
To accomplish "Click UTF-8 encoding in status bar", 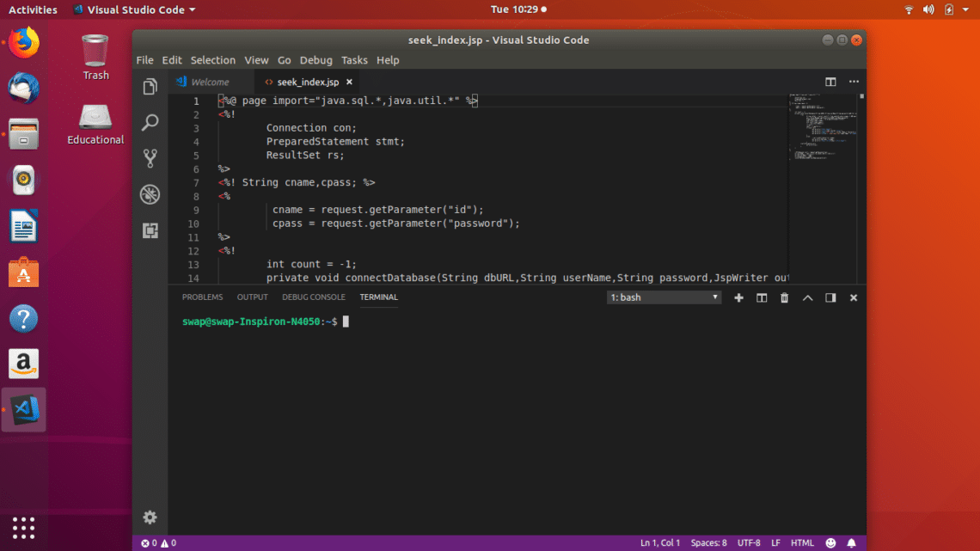I will click(x=749, y=543).
